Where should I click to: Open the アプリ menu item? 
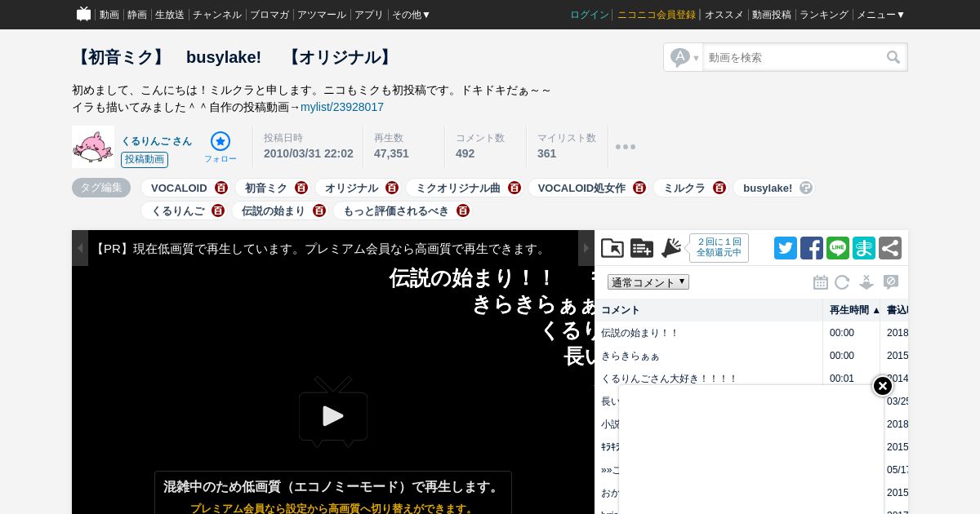(369, 15)
